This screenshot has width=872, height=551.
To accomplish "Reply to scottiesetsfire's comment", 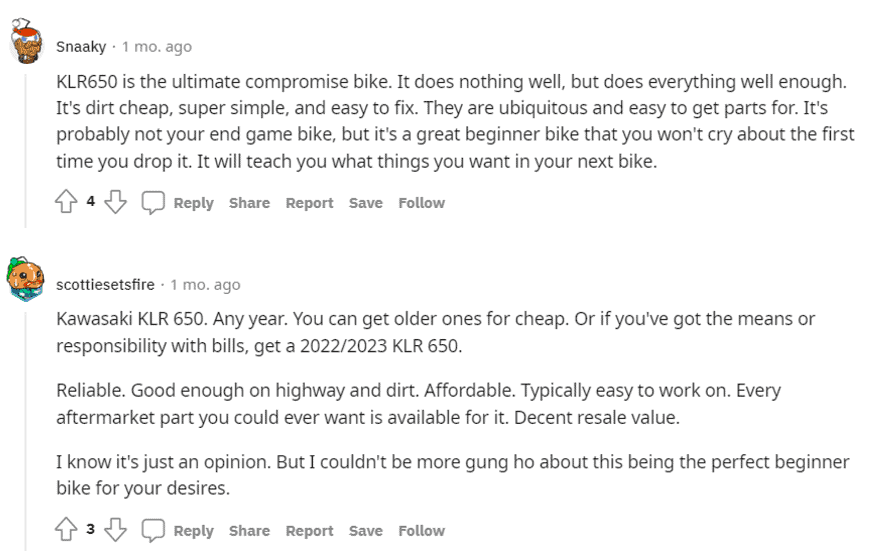I will 194,531.
